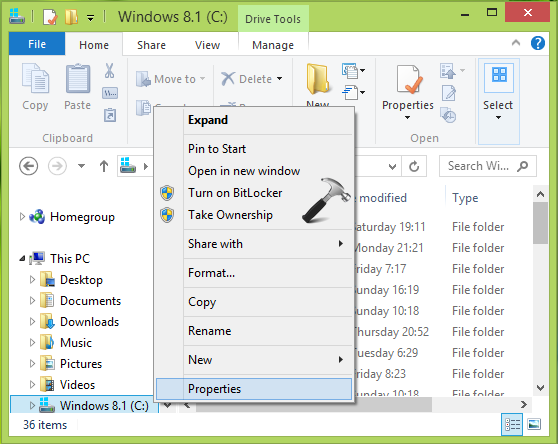Screen dimensions: 558x444
Task: Click the Search Windows 8.1 input field
Action: [x=488, y=166]
